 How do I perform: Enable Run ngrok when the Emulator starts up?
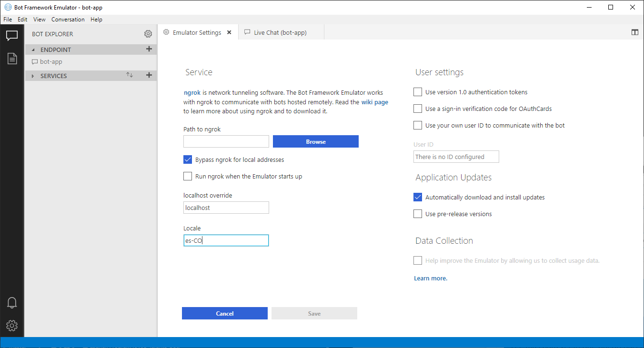[188, 176]
